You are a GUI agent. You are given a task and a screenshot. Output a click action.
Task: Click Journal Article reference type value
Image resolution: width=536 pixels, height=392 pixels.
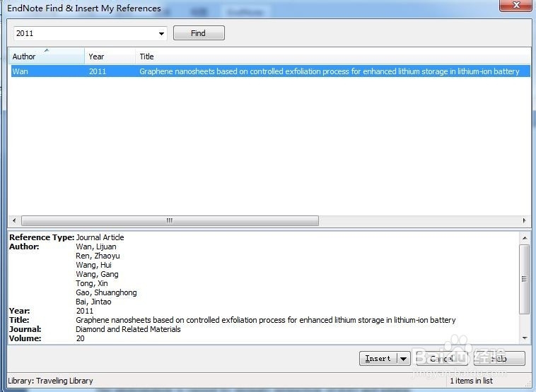pyautogui.click(x=100, y=237)
